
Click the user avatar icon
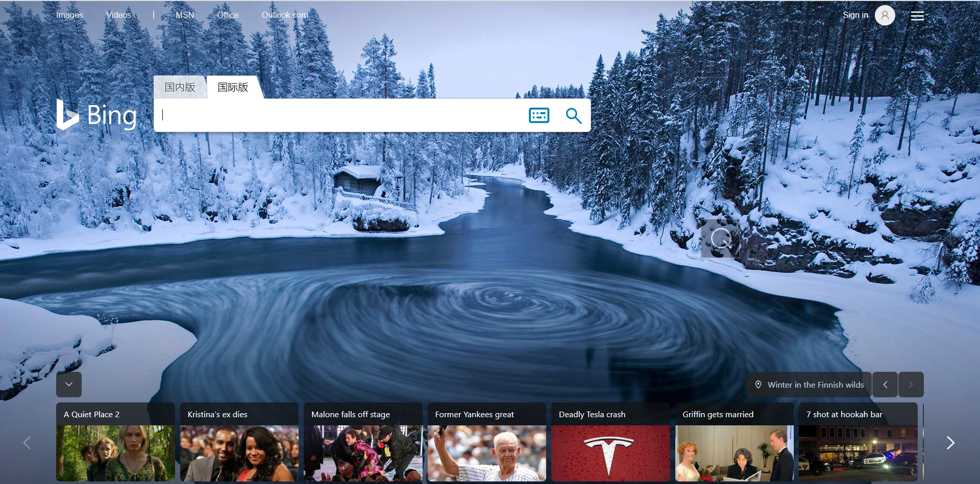885,15
